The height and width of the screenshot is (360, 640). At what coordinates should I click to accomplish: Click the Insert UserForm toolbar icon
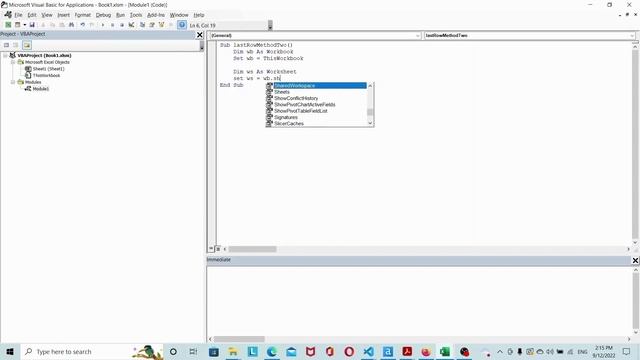17,25
